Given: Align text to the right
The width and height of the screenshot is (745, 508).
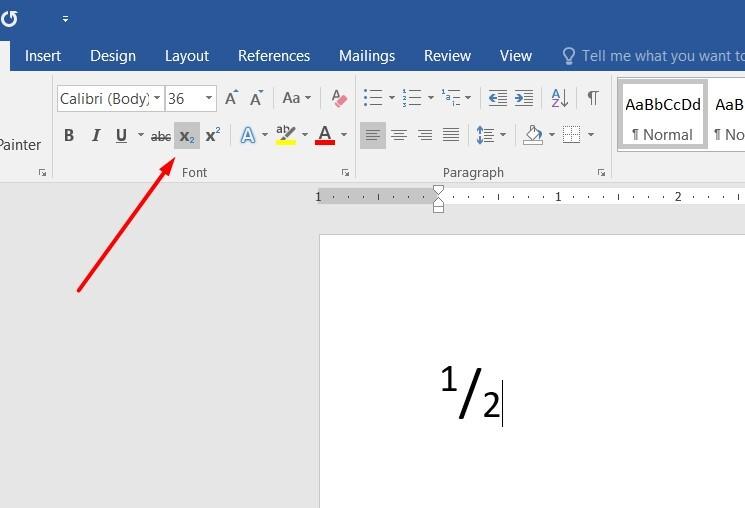Looking at the screenshot, I should click(x=425, y=135).
